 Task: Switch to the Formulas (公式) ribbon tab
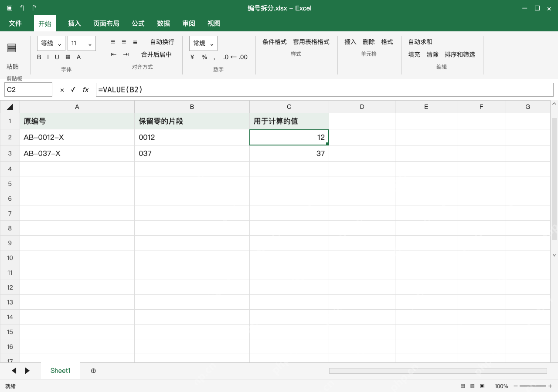[138, 24]
